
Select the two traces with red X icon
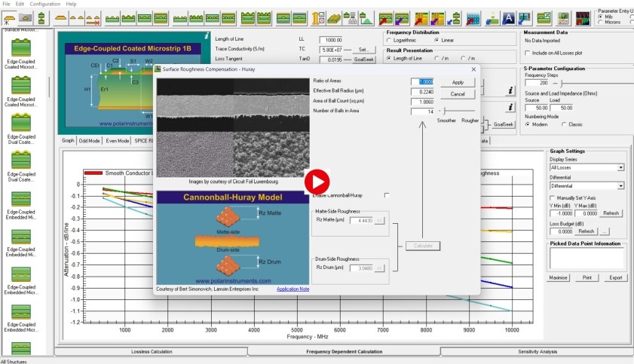[x=93, y=19]
